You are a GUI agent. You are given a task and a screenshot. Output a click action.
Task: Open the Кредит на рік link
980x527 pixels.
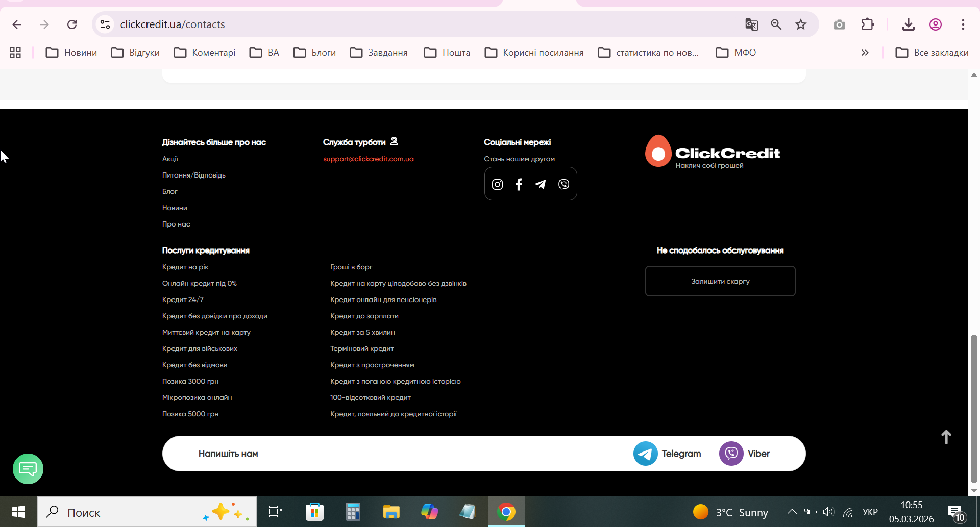185,267
